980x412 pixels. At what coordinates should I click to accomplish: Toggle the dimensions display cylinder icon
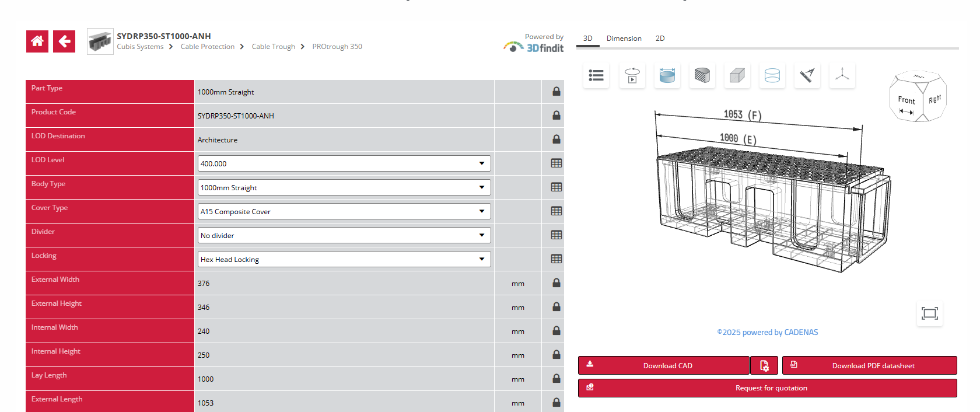pyautogui.click(x=667, y=75)
